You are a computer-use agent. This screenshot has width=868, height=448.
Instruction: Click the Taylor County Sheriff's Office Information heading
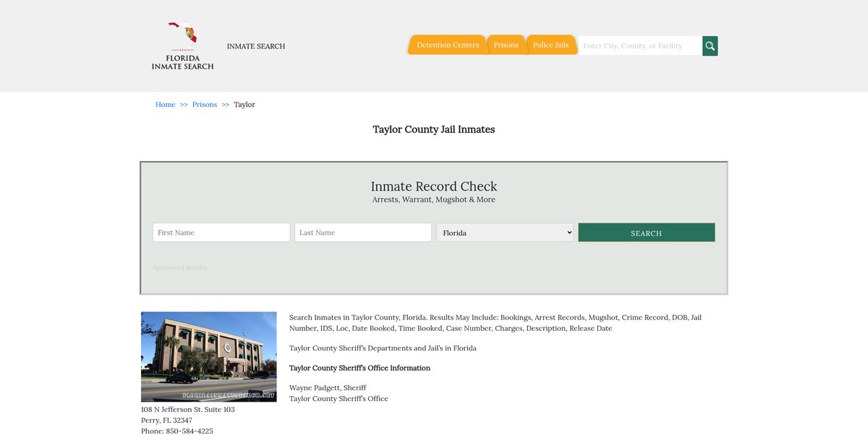point(359,369)
